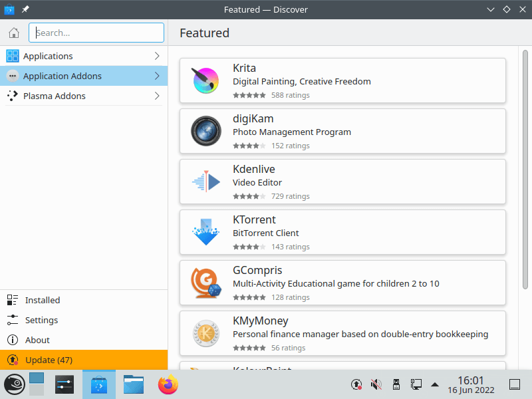
Task: Expand hidden system tray icons arrow
Action: (435, 384)
